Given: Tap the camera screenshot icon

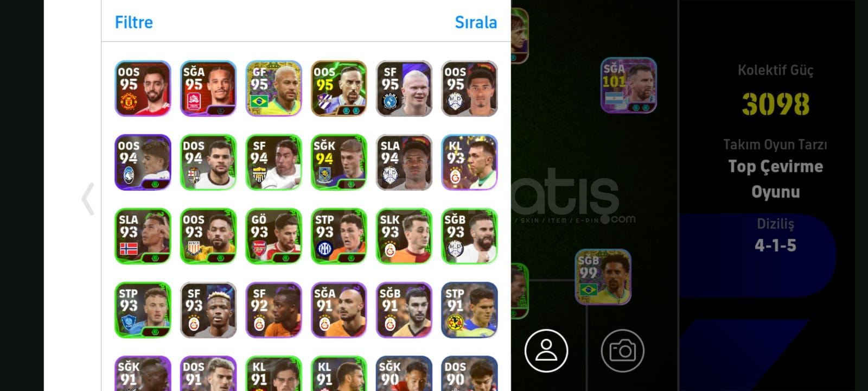Looking at the screenshot, I should (623, 350).
